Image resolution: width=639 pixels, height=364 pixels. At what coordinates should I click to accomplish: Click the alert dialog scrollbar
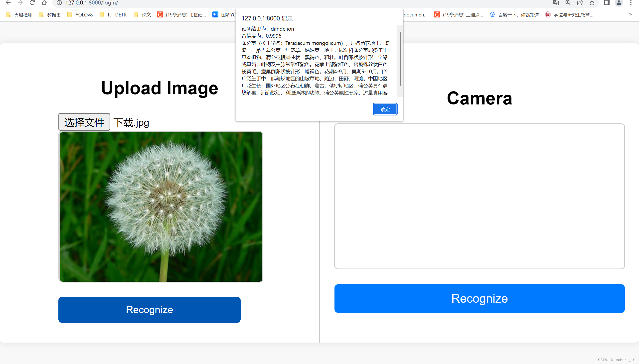pyautogui.click(x=400, y=59)
